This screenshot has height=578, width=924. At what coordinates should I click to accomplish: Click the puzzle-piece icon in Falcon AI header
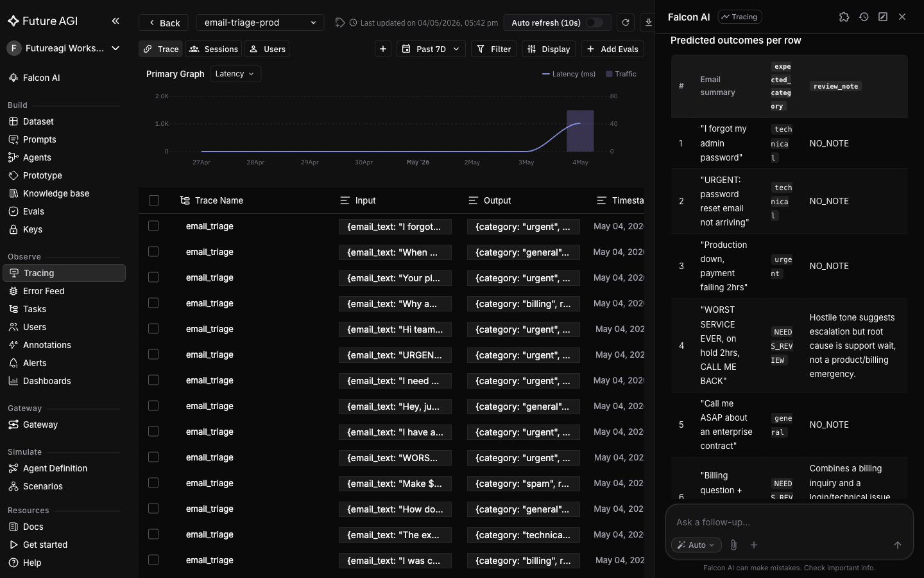pos(844,17)
